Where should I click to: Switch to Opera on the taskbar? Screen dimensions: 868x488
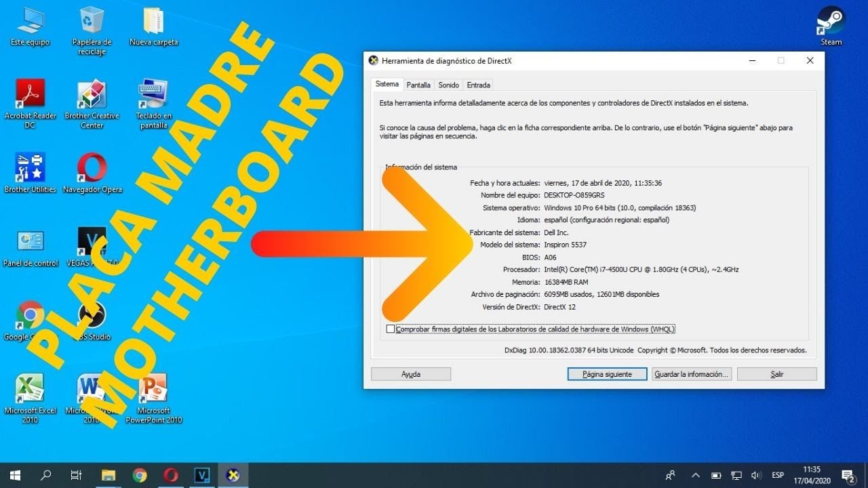pos(171,475)
